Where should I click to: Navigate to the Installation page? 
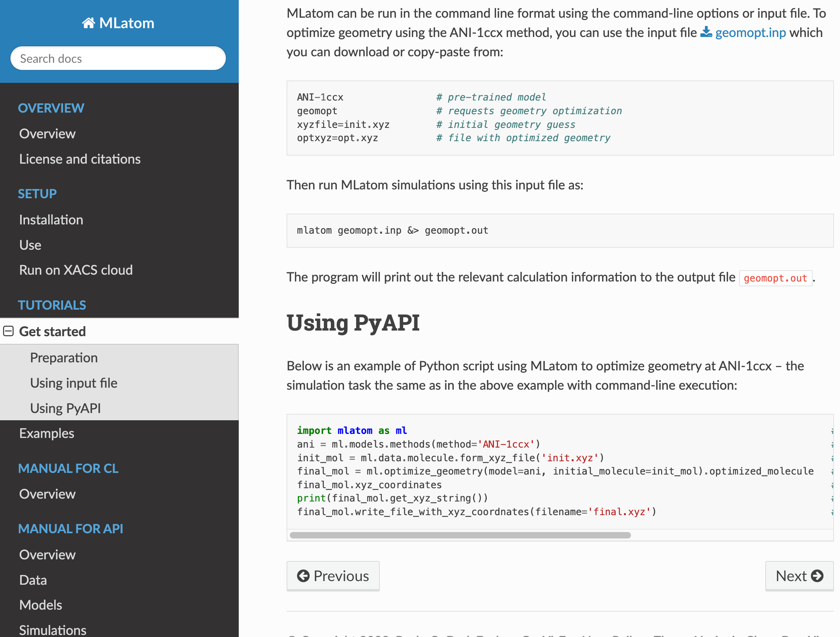pyautogui.click(x=51, y=220)
